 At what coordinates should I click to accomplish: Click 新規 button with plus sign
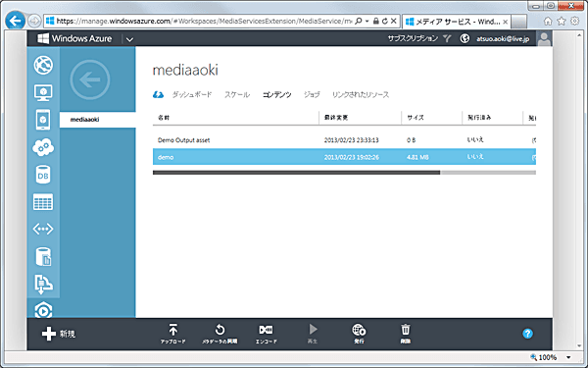pyautogui.click(x=59, y=334)
